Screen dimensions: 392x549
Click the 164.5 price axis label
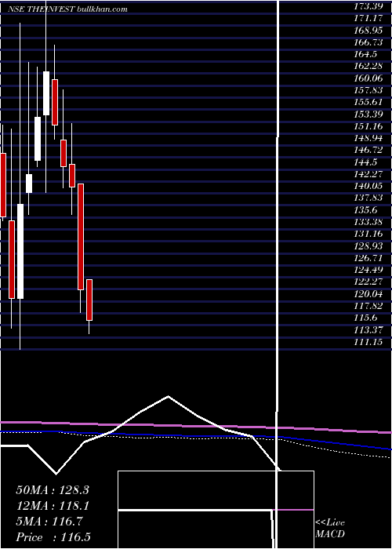coord(366,54)
